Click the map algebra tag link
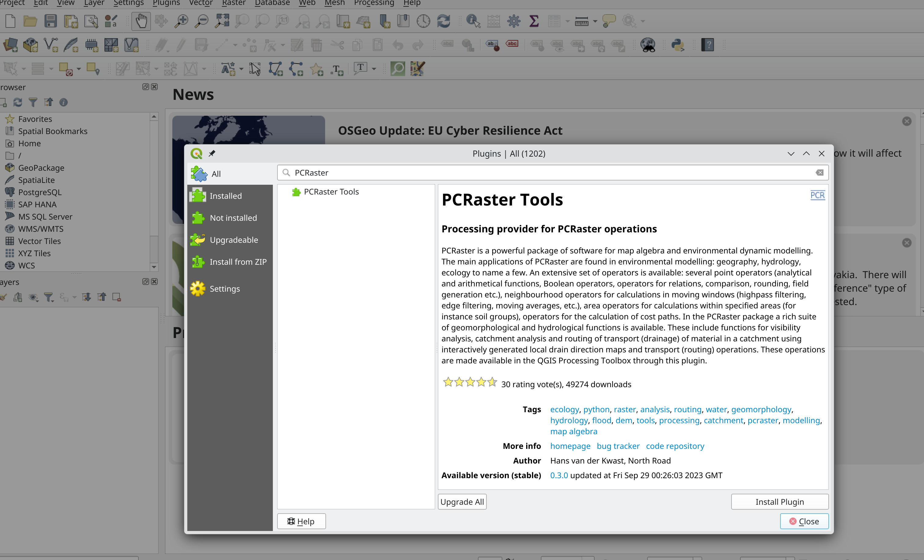This screenshot has width=924, height=560. (574, 431)
